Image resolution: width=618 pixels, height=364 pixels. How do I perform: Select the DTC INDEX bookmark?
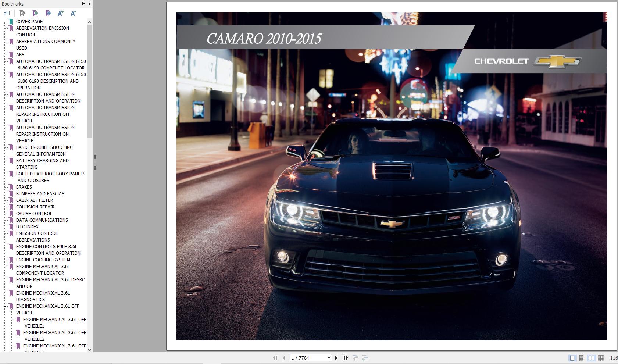[28, 227]
